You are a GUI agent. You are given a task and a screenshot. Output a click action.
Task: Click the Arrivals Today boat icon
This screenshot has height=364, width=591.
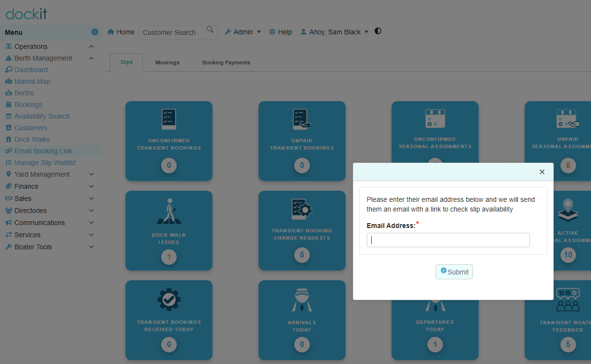302,301
